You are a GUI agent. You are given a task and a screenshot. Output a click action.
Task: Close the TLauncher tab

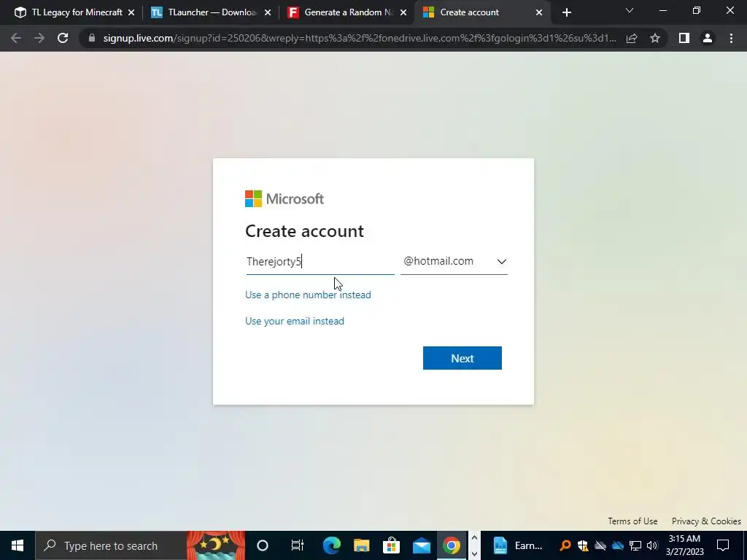click(268, 12)
